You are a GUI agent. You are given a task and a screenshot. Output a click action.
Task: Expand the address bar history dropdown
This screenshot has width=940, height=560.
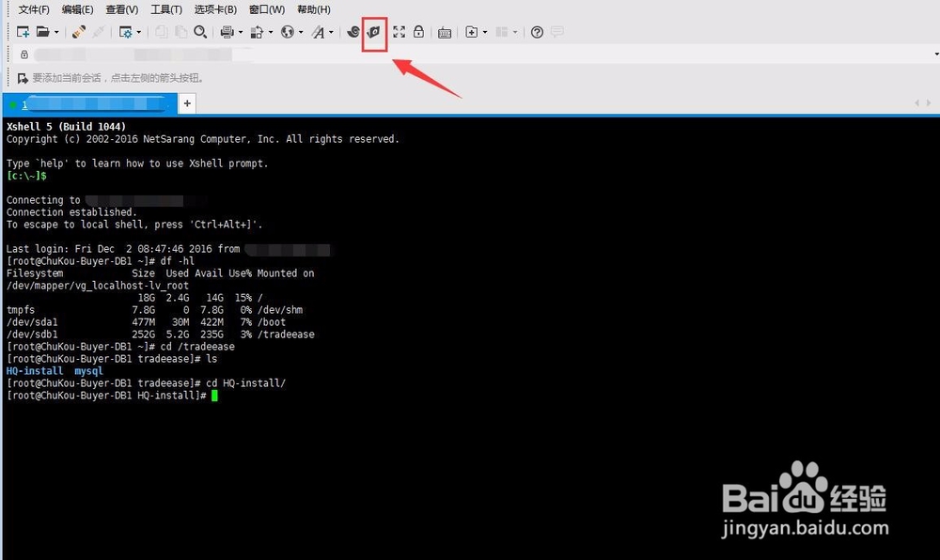[x=936, y=54]
